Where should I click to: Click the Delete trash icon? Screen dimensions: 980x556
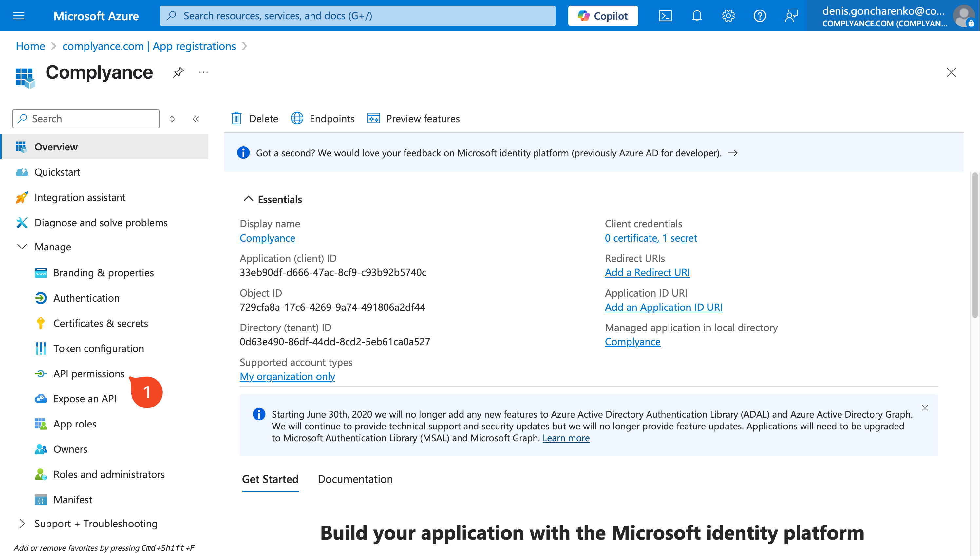(236, 118)
